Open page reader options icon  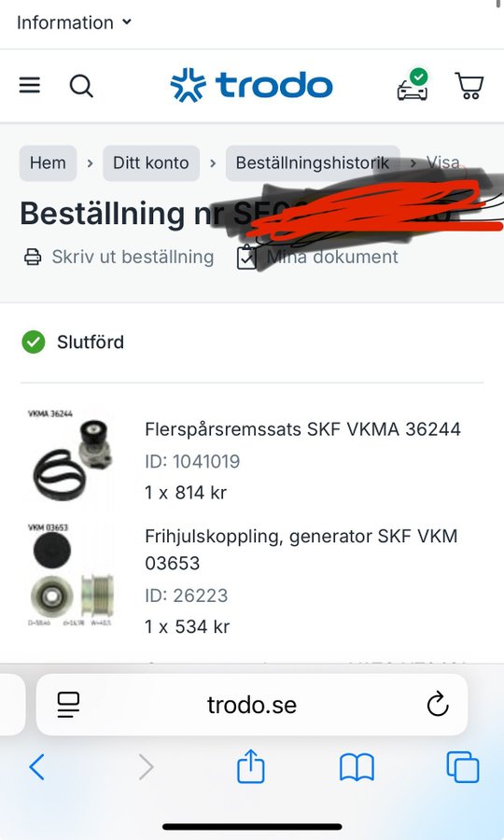(x=68, y=705)
